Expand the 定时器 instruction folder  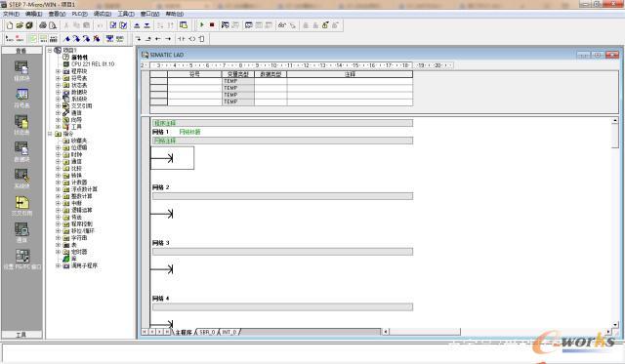coord(59,252)
